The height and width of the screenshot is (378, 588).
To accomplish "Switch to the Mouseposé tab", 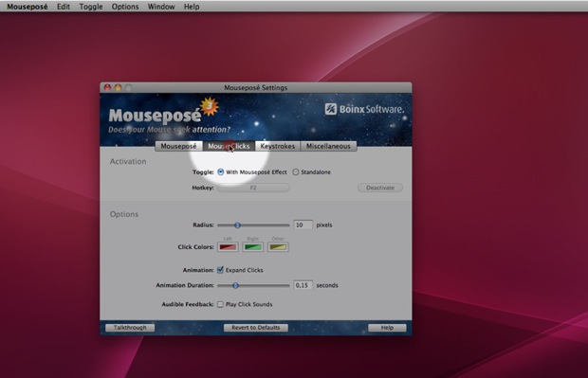I will (x=178, y=146).
